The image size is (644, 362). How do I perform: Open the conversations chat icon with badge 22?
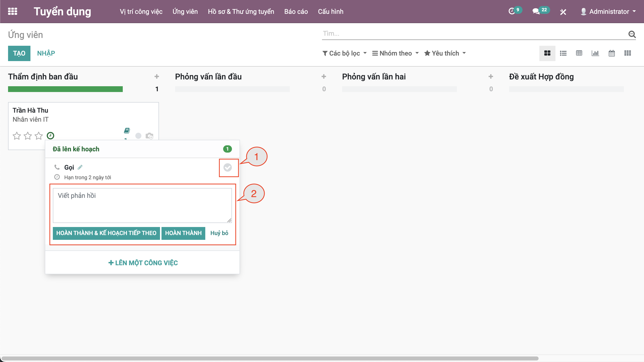(x=536, y=11)
